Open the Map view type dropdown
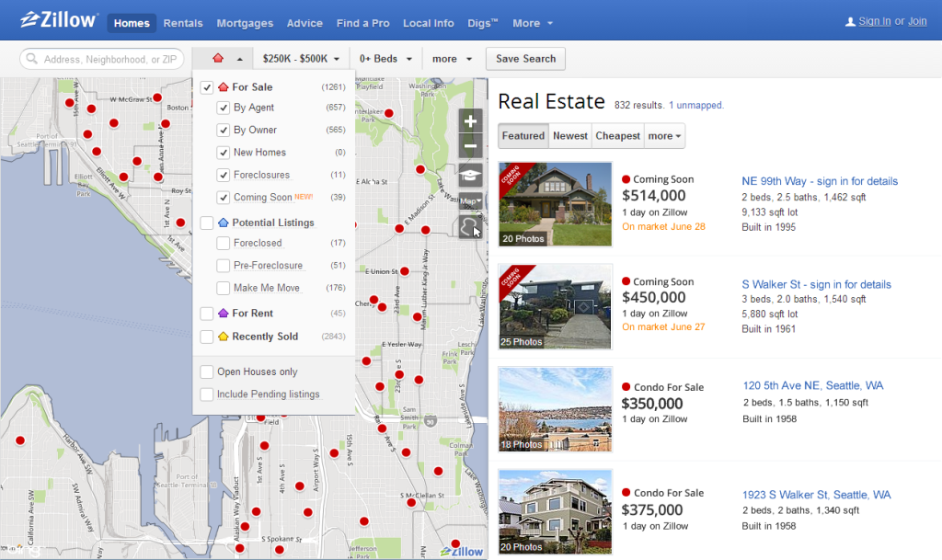 [x=470, y=201]
